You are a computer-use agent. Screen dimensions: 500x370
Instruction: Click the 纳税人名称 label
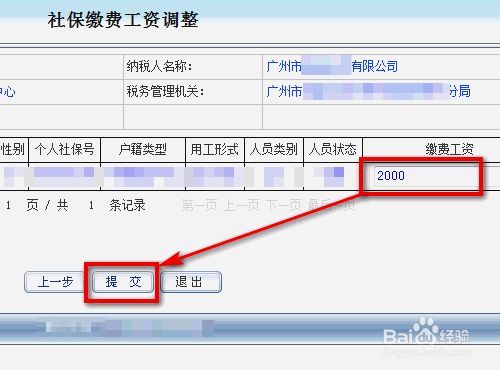click(x=159, y=66)
